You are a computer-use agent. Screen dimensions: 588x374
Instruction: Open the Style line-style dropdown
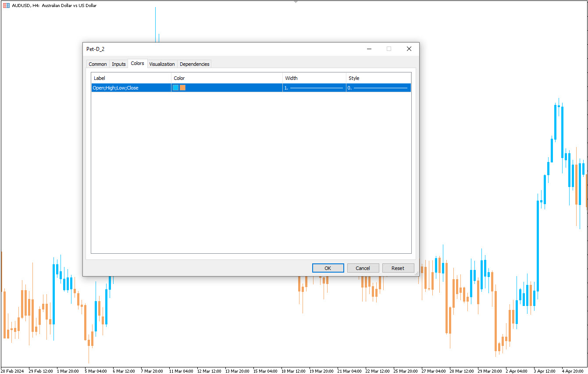pos(378,87)
